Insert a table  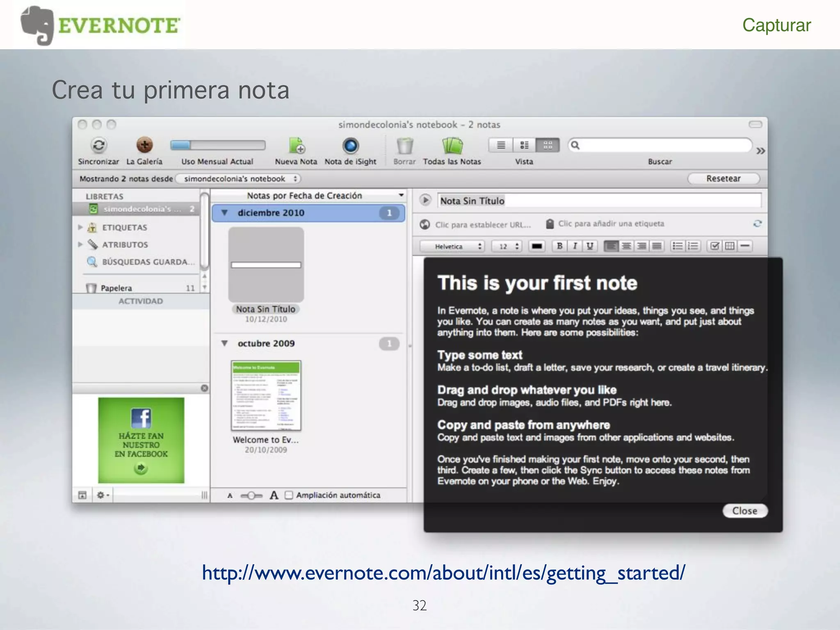tap(730, 246)
